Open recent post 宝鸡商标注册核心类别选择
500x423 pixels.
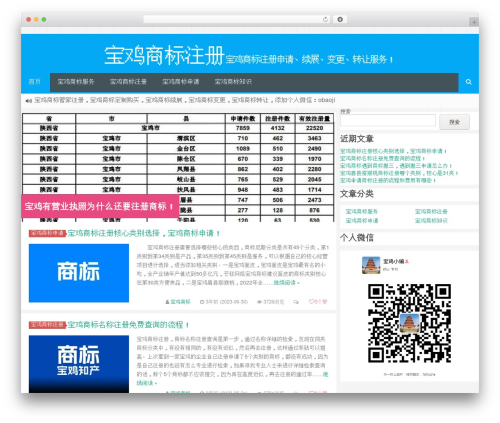coord(393,151)
